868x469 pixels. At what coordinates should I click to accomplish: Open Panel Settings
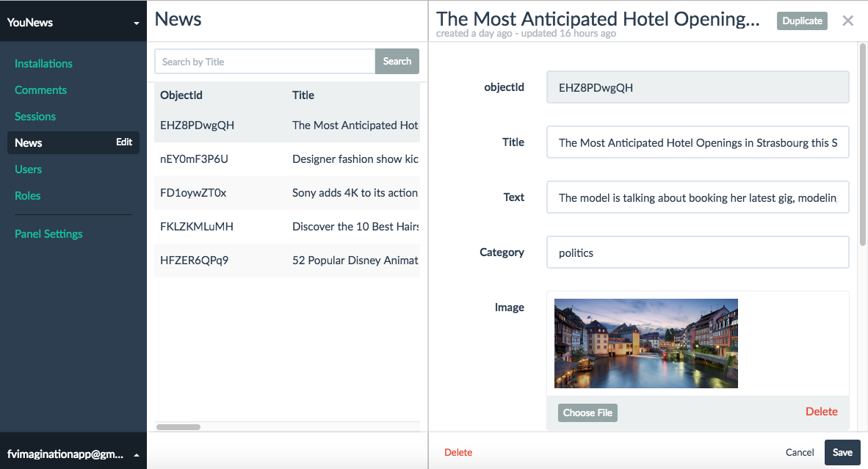coord(48,234)
